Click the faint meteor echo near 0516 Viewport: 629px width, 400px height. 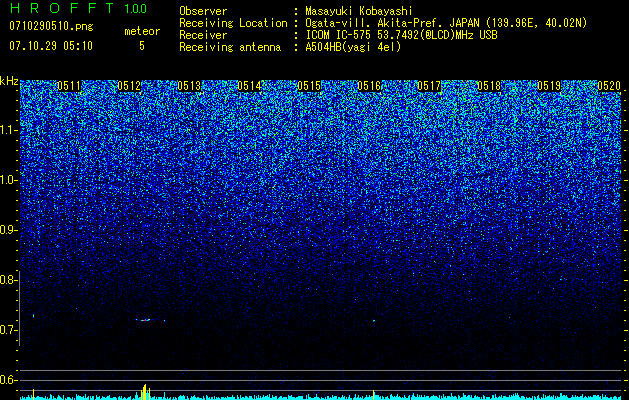click(374, 321)
